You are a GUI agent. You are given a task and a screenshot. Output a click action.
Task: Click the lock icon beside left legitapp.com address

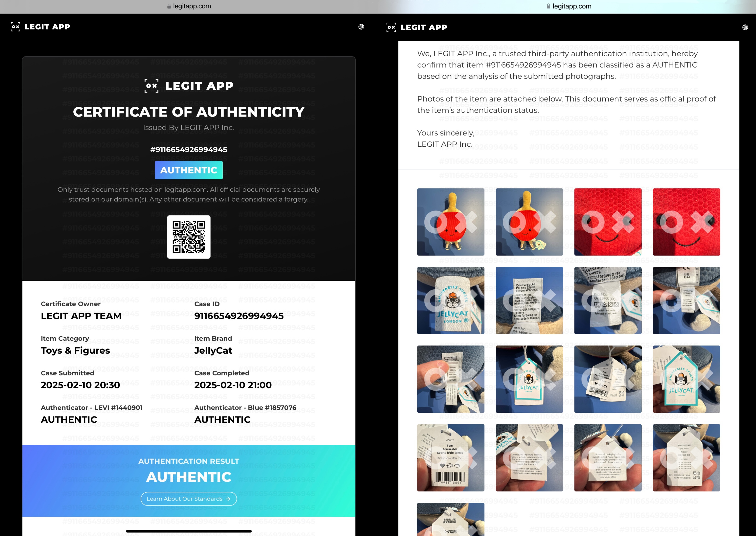tap(169, 6)
